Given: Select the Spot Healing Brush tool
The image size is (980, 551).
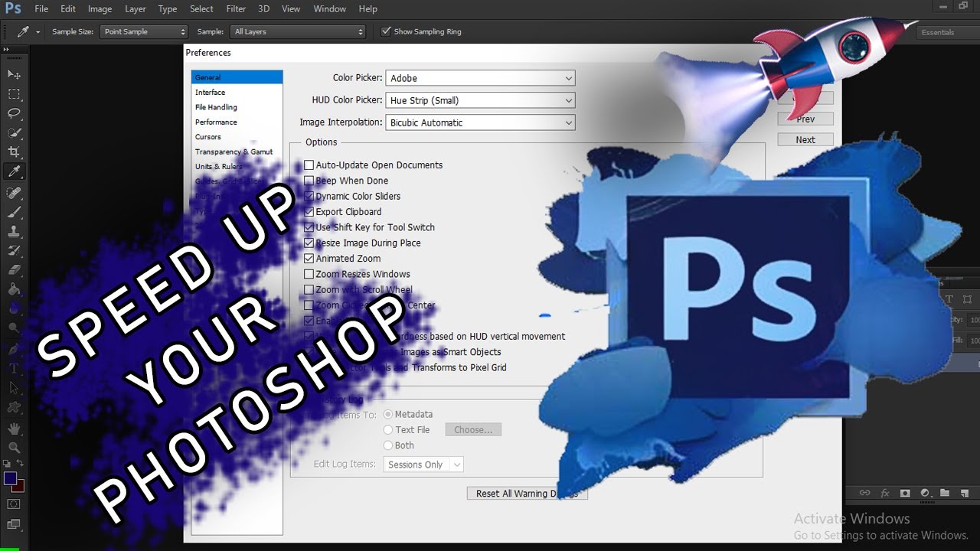Looking at the screenshot, I should pos(14,192).
